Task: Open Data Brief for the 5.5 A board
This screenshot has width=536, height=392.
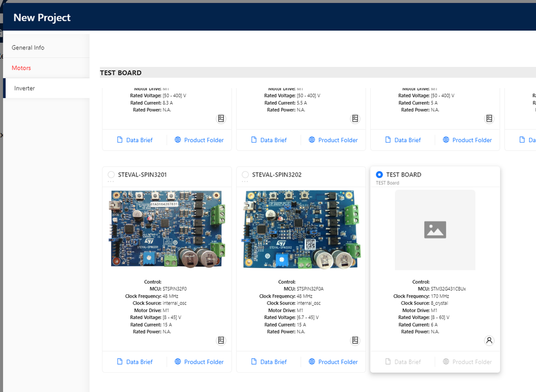Action: coord(269,140)
